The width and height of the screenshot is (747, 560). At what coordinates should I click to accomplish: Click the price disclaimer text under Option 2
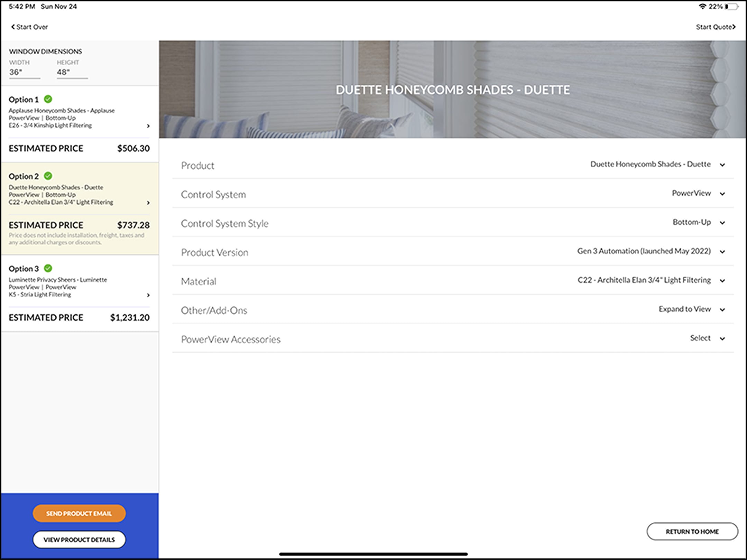76,239
